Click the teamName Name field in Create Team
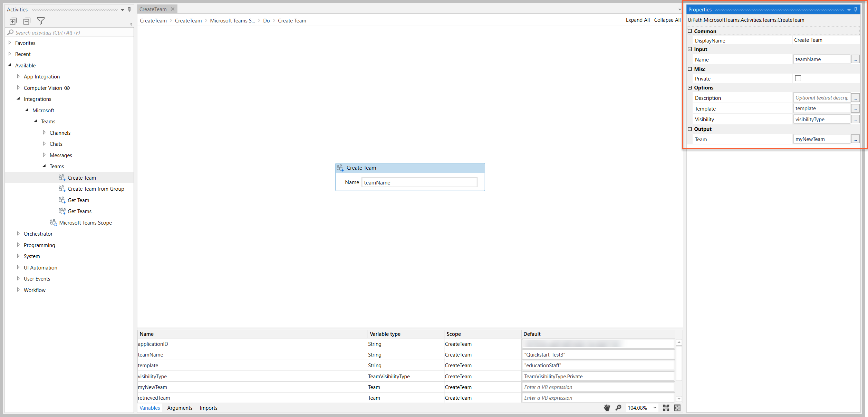This screenshot has width=868, height=417. point(419,182)
